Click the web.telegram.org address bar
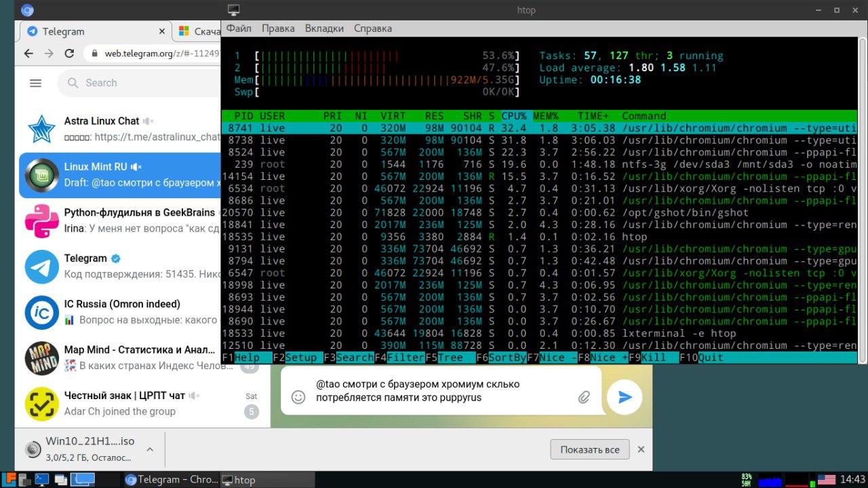The height and width of the screenshot is (488, 868). [155, 53]
